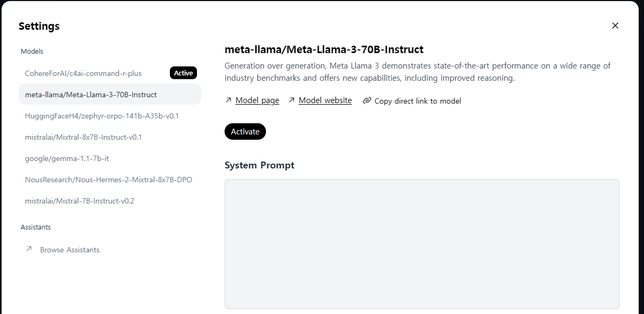This screenshot has width=644, height=314.
Task: Open the Model page link
Action: (257, 100)
